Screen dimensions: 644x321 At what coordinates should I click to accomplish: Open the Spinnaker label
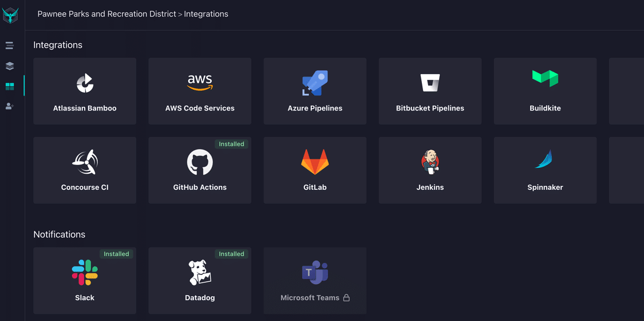pyautogui.click(x=545, y=187)
